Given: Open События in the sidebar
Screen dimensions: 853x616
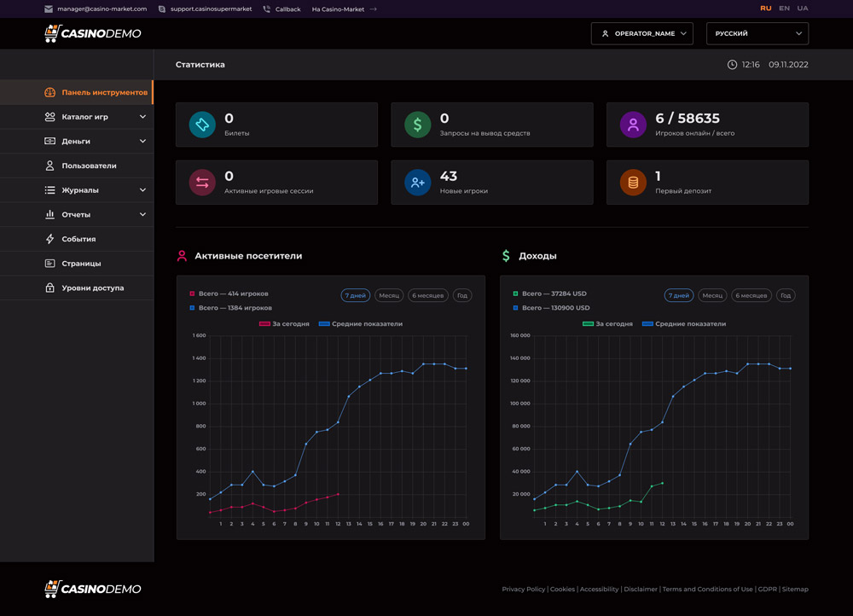Looking at the screenshot, I should 78,239.
